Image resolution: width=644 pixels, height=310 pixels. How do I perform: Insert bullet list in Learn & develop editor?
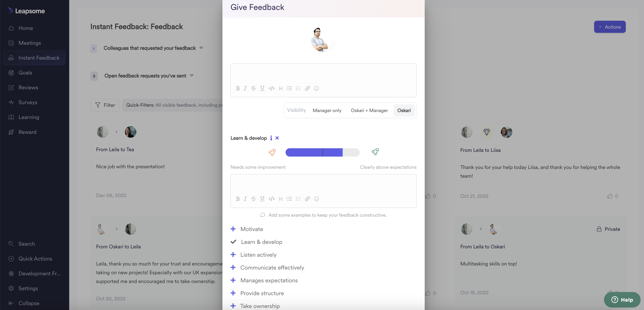[289, 199]
